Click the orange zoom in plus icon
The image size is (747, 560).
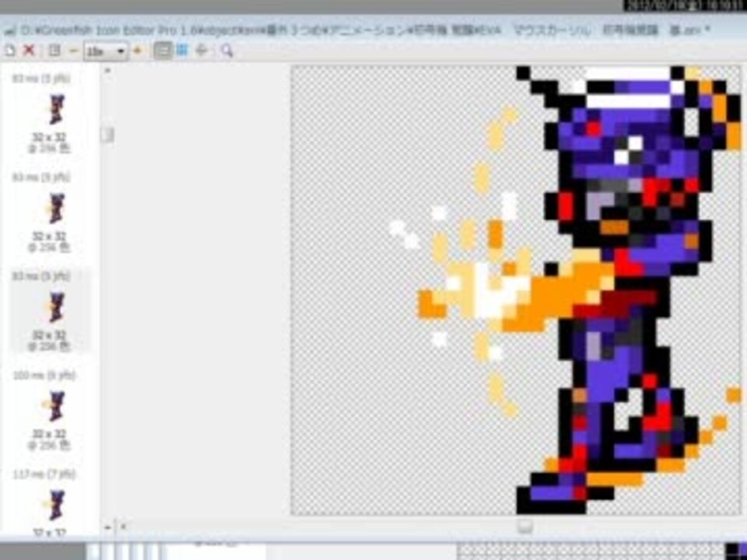point(138,50)
